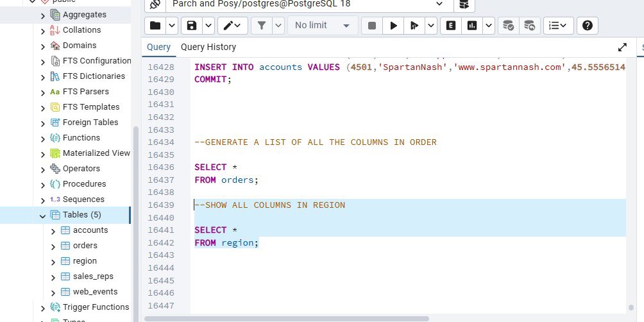Click the Domains node icon
Image resolution: width=644 pixels, height=322 pixels.
click(55, 46)
